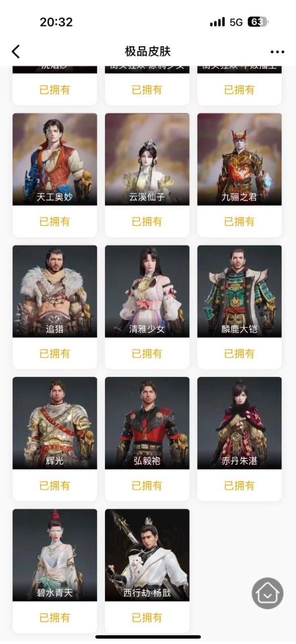This screenshot has height=644, width=296.
Task: Tap the floating home button
Action: click(267, 593)
